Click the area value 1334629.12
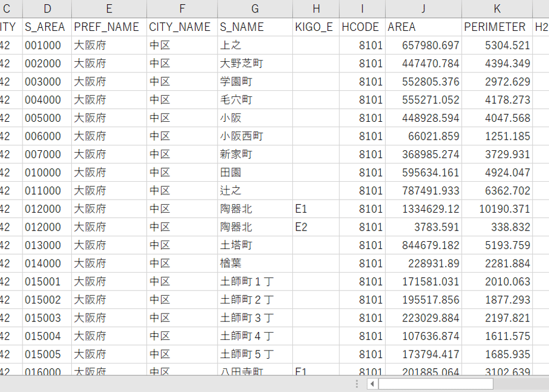The image size is (549, 392). [423, 209]
